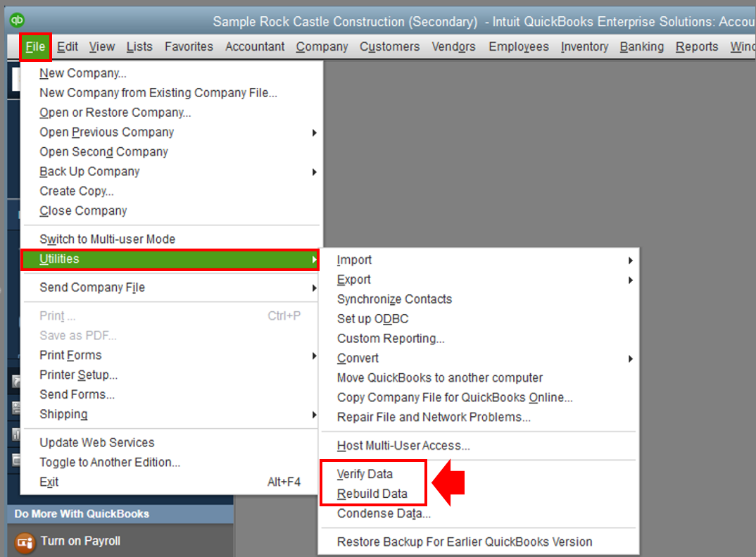This screenshot has height=557, width=756.
Task: Open the Lists menu
Action: (x=139, y=46)
